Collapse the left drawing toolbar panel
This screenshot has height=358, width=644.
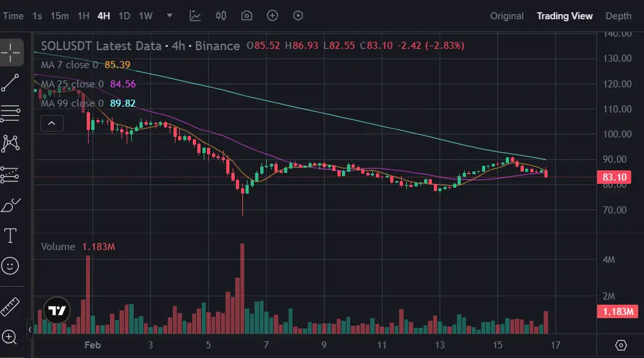[30, 330]
